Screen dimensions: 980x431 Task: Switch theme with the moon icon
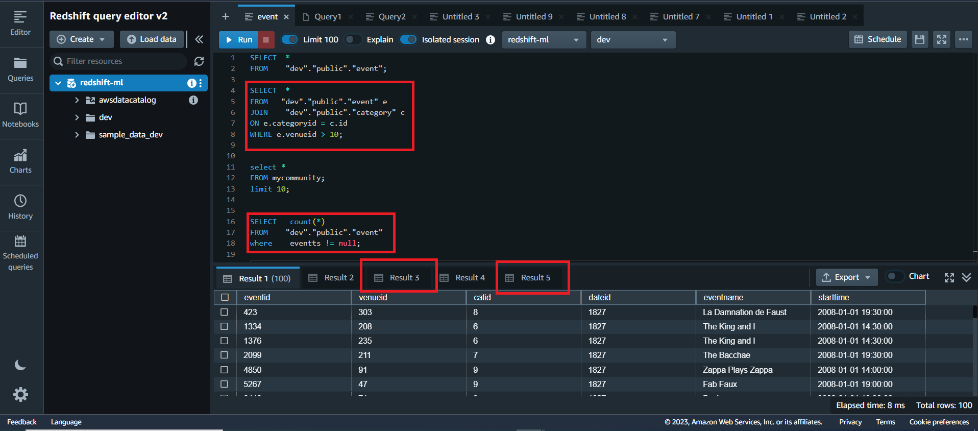point(20,365)
